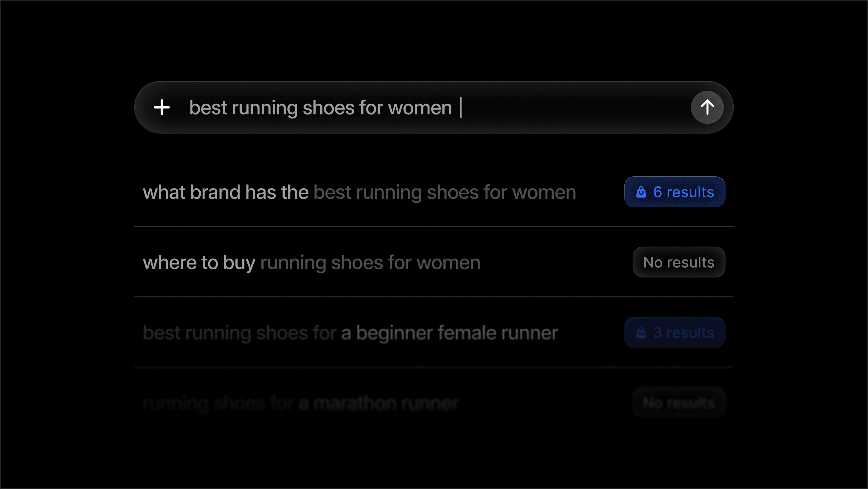Open the where to buy running shoes suggestion
Image resolution: width=868 pixels, height=489 pixels.
pos(312,263)
